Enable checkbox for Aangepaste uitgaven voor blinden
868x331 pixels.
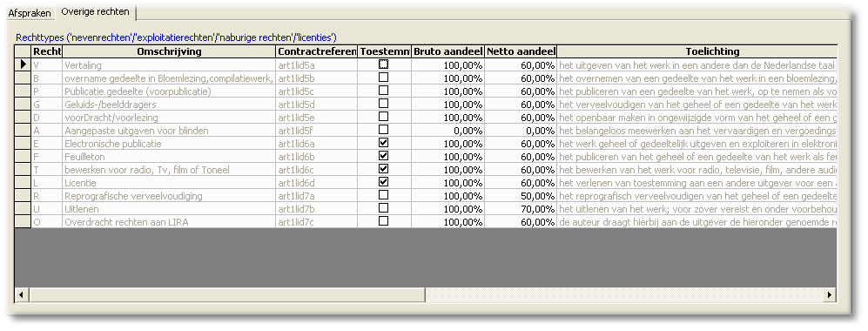[x=383, y=130]
